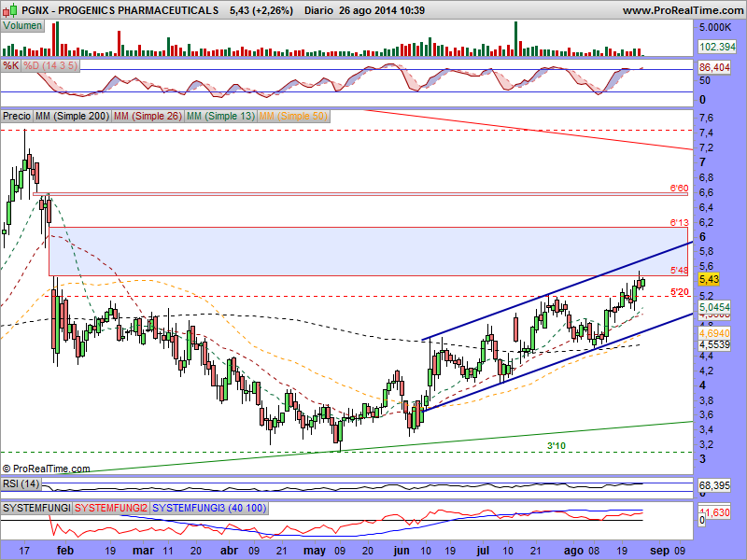Click the 5.000K volume axis label
747x560 pixels.
point(715,28)
